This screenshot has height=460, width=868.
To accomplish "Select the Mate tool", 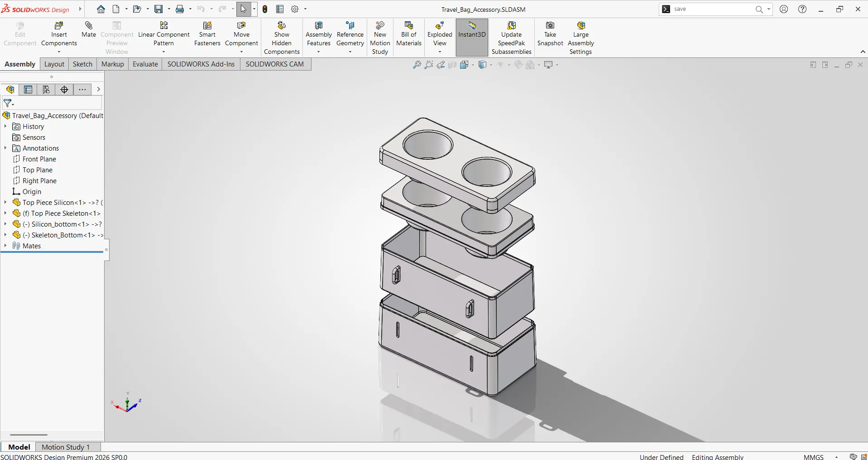I will (x=89, y=29).
